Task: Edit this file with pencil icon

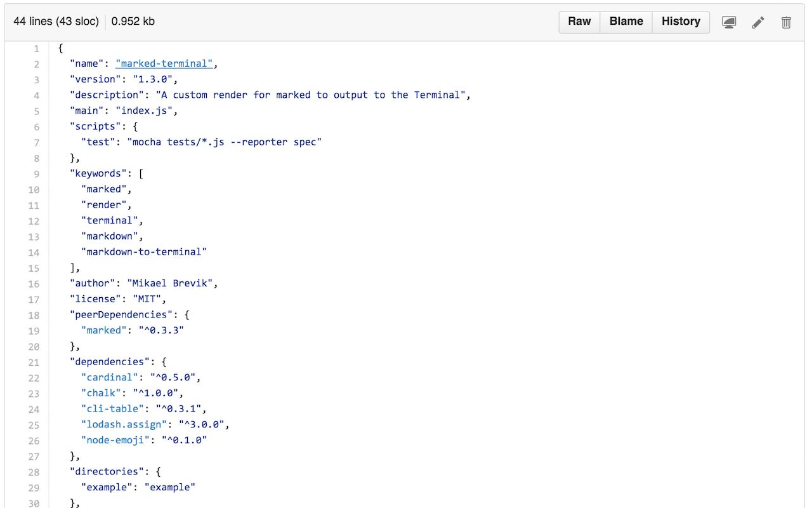Action: [758, 22]
